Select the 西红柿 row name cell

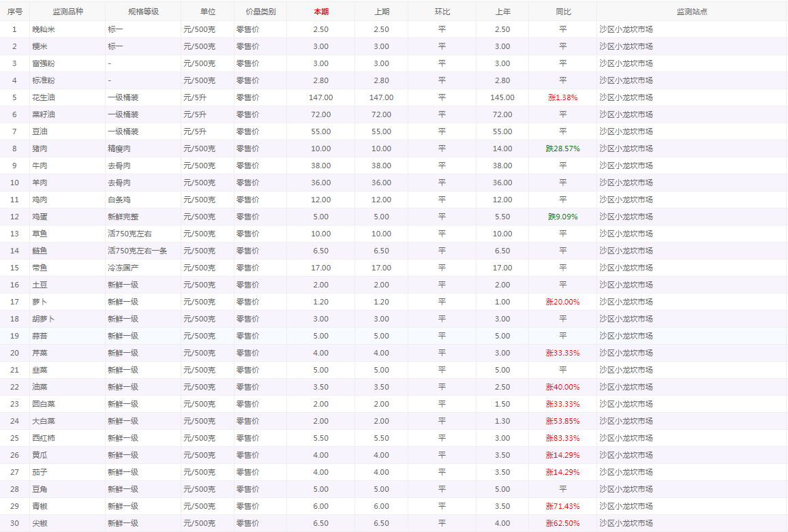pos(44,438)
